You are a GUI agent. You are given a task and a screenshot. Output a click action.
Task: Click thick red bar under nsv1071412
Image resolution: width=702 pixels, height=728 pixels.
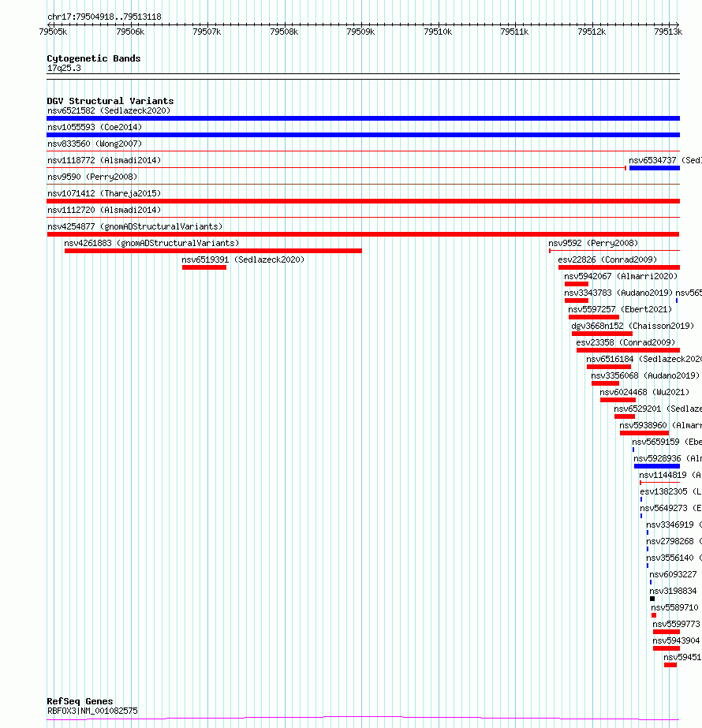click(363, 201)
